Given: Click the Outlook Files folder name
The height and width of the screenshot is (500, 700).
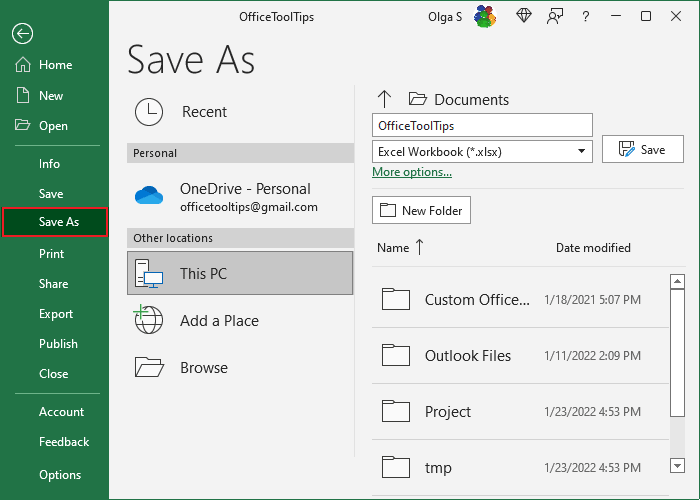Looking at the screenshot, I should click(468, 355).
